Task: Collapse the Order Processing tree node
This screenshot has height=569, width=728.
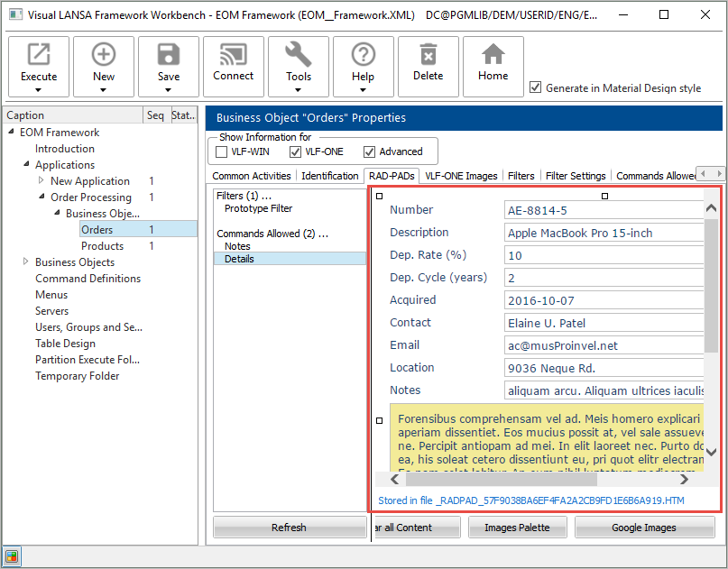Action: click(x=41, y=197)
